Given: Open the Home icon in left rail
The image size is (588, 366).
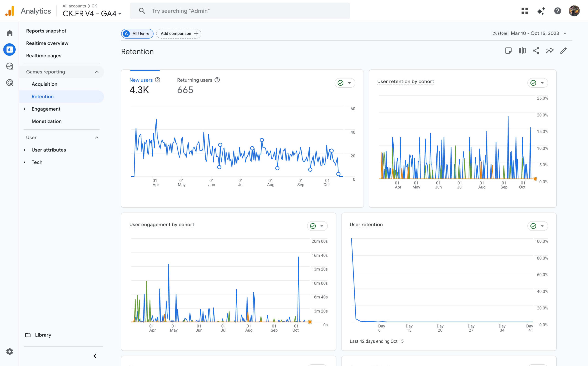Looking at the screenshot, I should point(9,33).
